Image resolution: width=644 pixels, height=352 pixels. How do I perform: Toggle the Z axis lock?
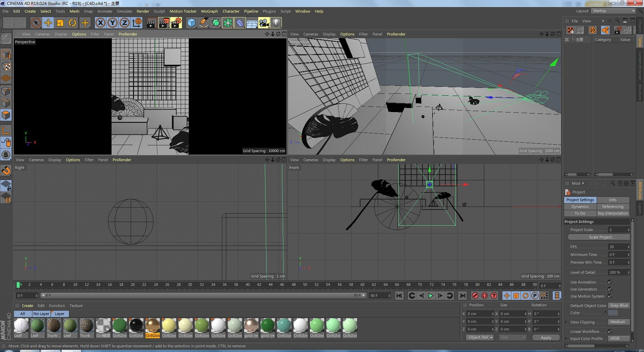(124, 23)
